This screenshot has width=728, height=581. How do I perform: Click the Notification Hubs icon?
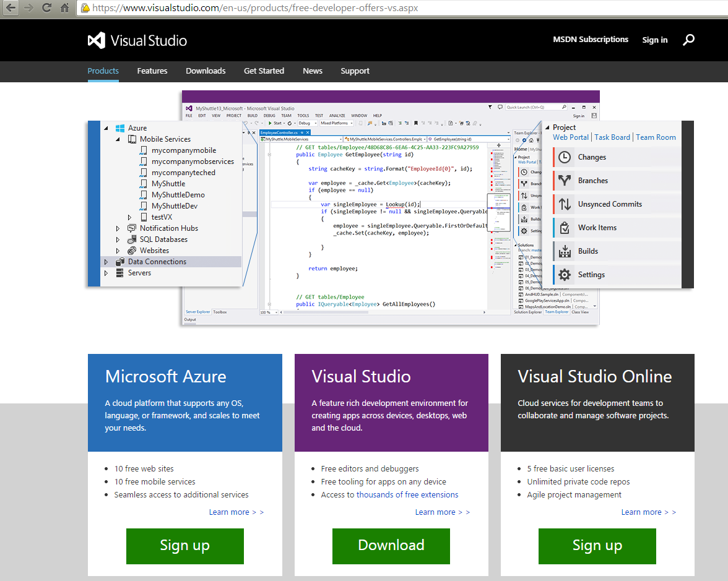(132, 228)
